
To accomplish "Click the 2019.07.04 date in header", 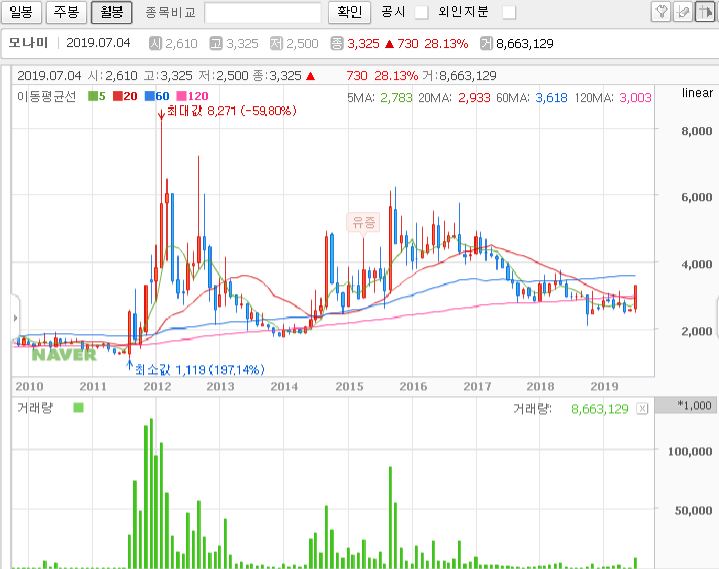I will (99, 43).
